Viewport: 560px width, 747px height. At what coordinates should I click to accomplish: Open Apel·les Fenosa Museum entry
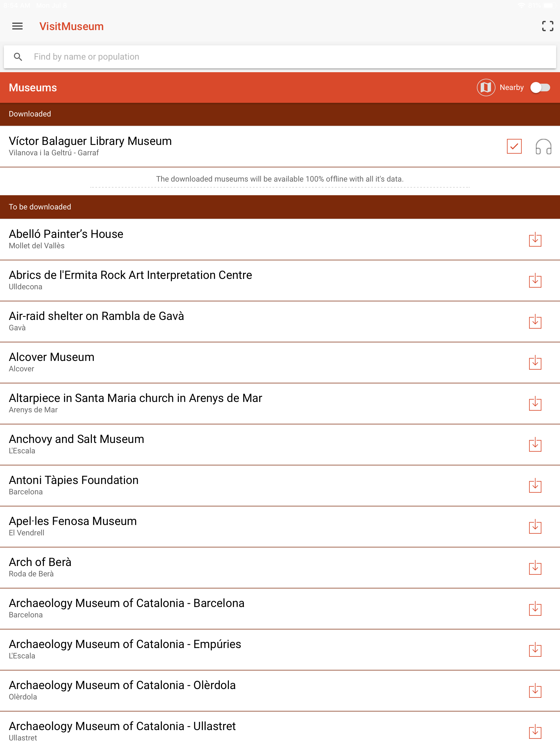point(73,526)
